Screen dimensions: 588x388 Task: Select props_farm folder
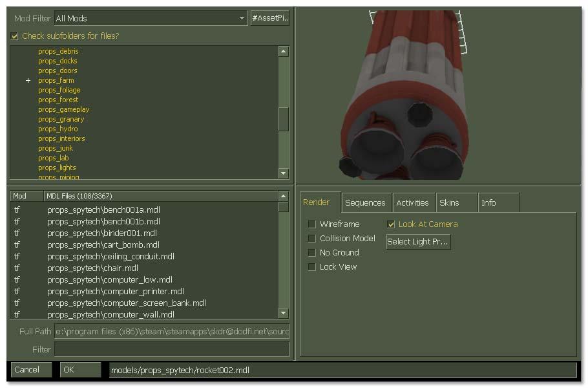[x=56, y=80]
